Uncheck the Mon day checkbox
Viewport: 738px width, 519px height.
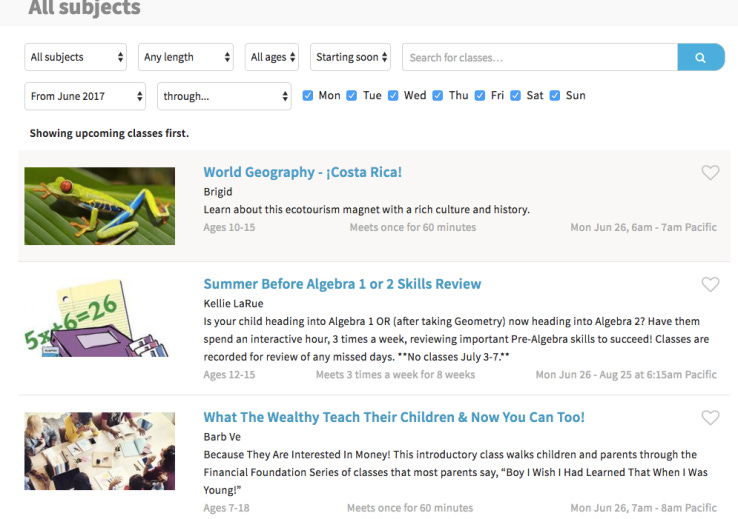click(x=308, y=96)
